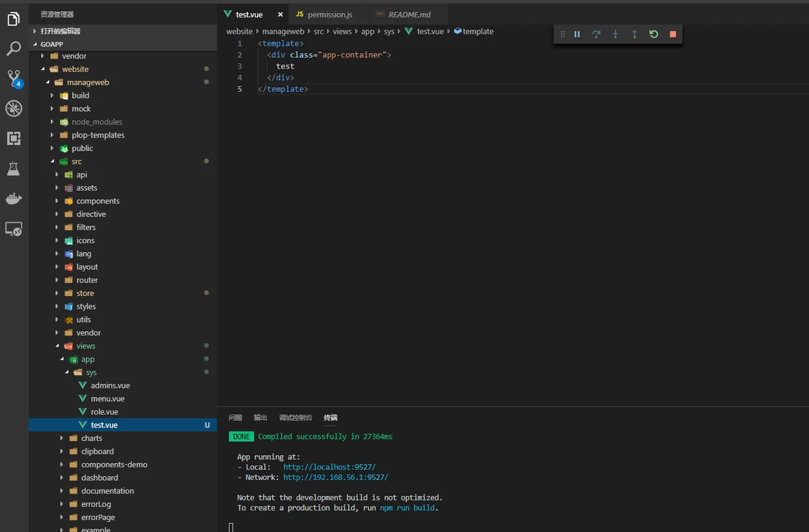Open the Test flask icon in activity bar
Image resolution: width=809 pixels, height=532 pixels.
(13, 169)
